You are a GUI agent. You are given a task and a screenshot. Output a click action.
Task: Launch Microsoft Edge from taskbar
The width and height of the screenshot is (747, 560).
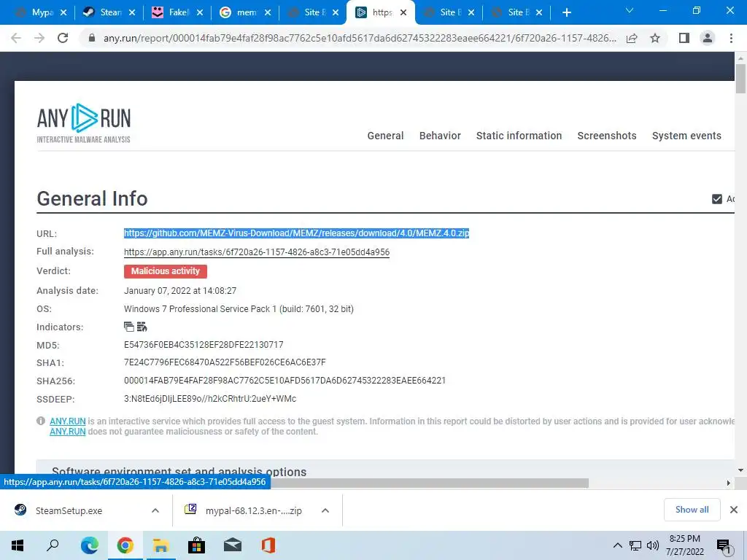pyautogui.click(x=89, y=545)
